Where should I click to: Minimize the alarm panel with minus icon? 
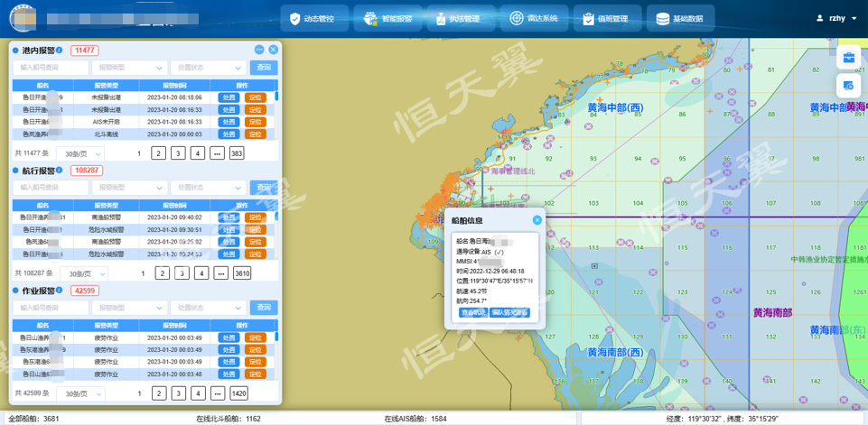point(259,50)
